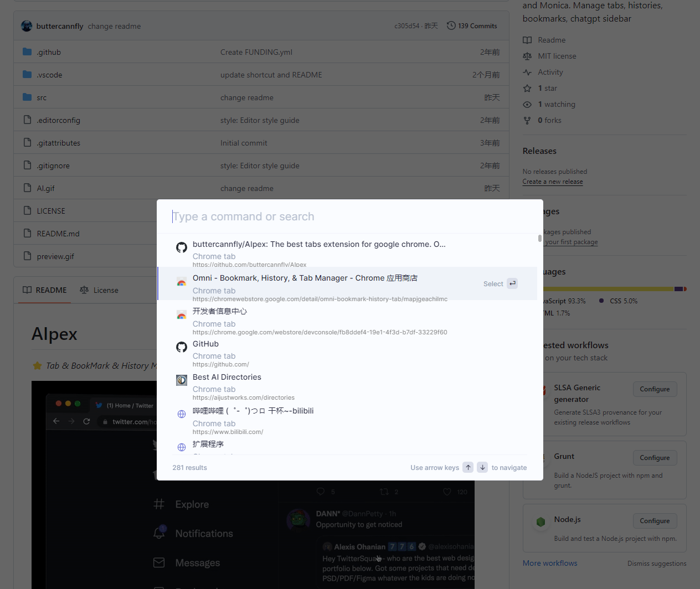Click the up arrow key navigation icon
Viewport: 700px width, 589px height.
click(x=469, y=467)
